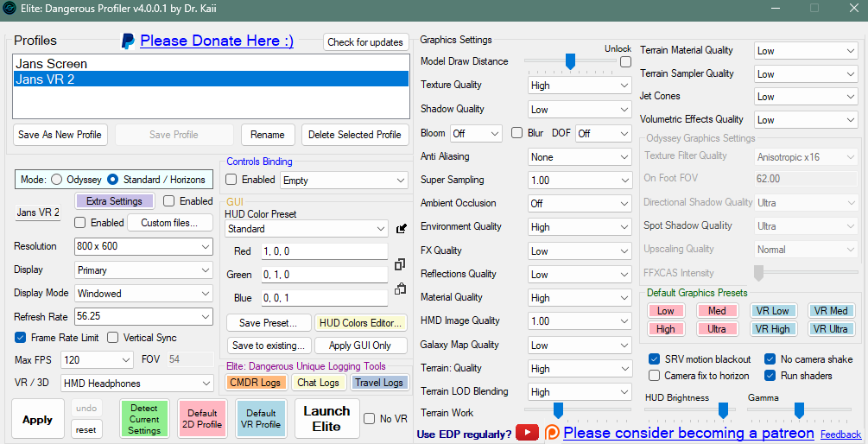Open the Display Mode dropdown
The height and width of the screenshot is (444, 868).
click(x=143, y=294)
